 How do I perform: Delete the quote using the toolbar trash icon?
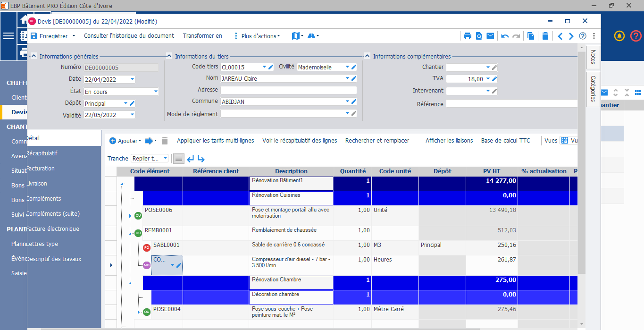tap(545, 36)
